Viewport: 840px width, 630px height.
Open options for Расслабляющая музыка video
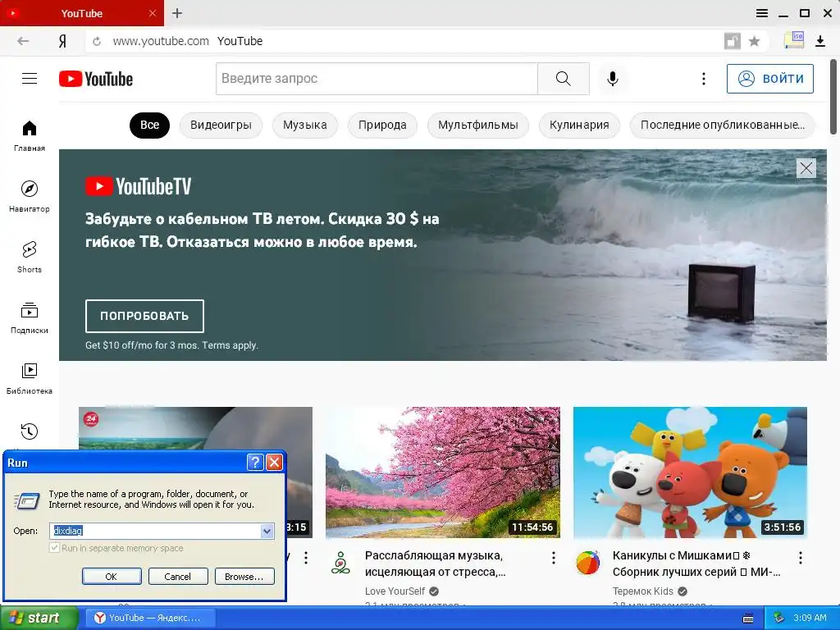554,558
